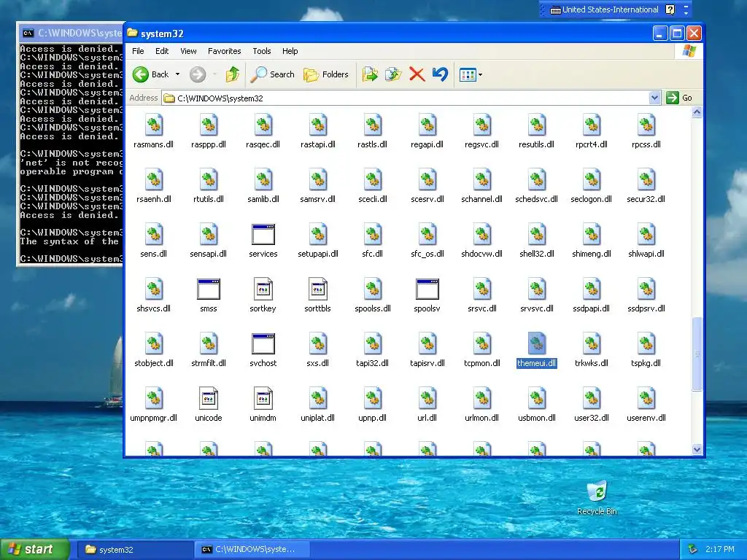Screen dimensions: 747x560
Task: Click the samsrv.dll file name label
Action: click(x=318, y=199)
